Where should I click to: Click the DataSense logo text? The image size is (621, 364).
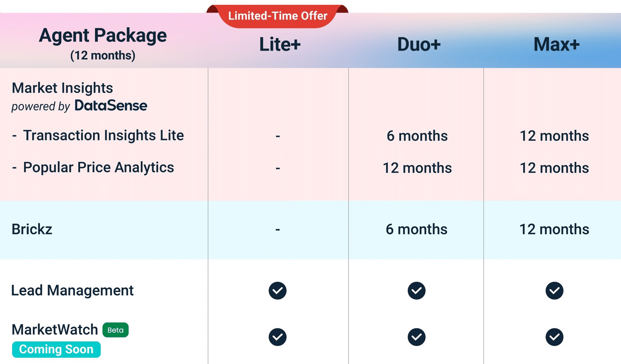pos(111,106)
